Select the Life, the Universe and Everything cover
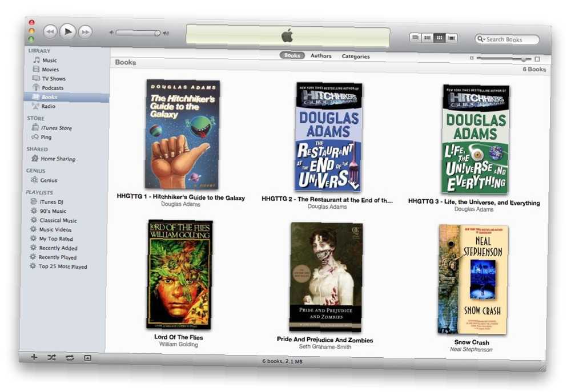The image size is (571, 392). 475,139
